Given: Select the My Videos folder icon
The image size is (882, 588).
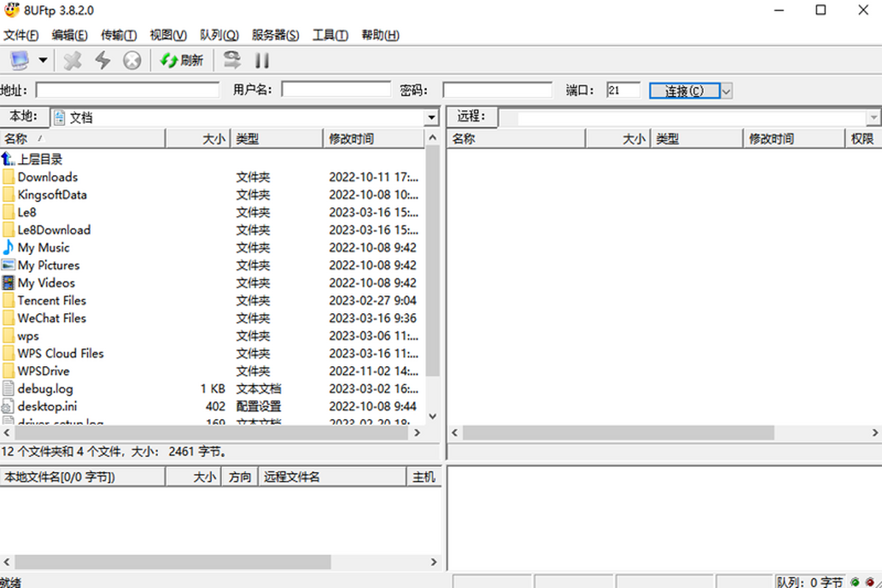Looking at the screenshot, I should [x=8, y=283].
